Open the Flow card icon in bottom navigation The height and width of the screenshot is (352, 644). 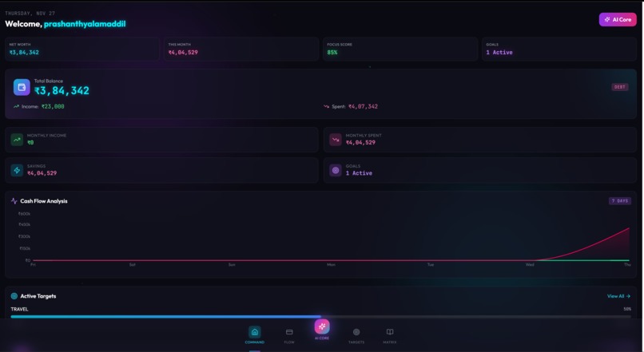pos(289,332)
